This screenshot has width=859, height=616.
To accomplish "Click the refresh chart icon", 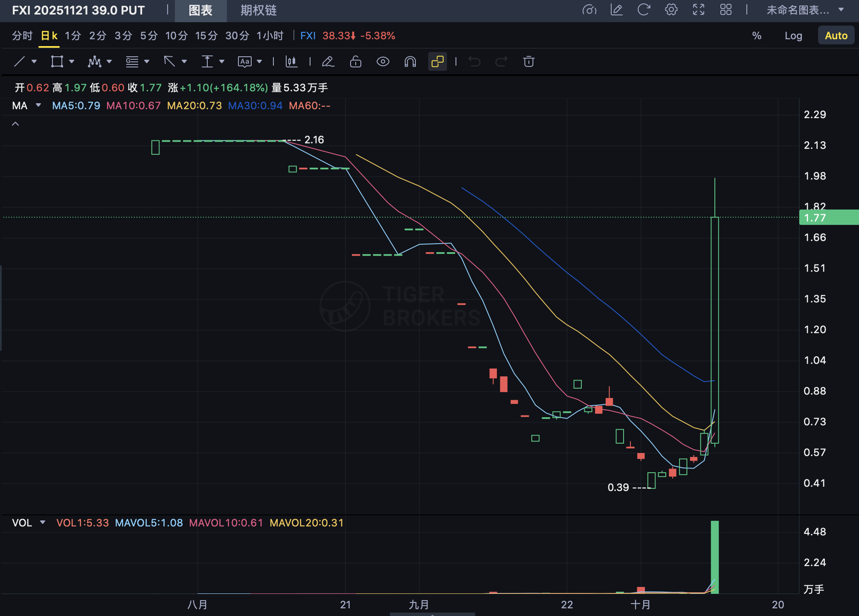I will pos(643,10).
